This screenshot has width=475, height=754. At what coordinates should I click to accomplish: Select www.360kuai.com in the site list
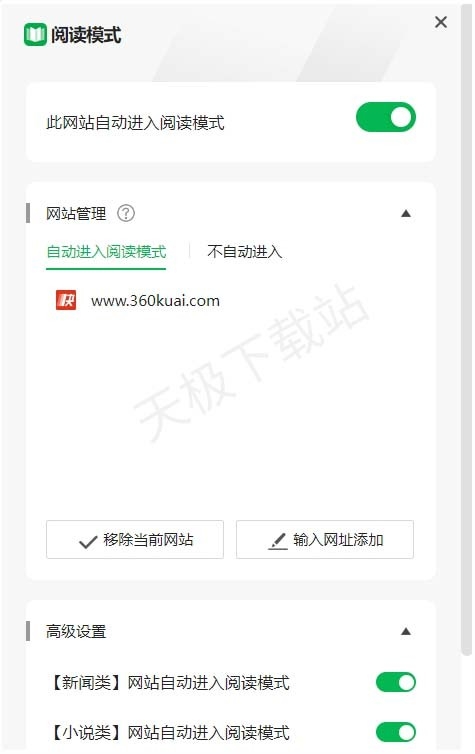pos(155,301)
